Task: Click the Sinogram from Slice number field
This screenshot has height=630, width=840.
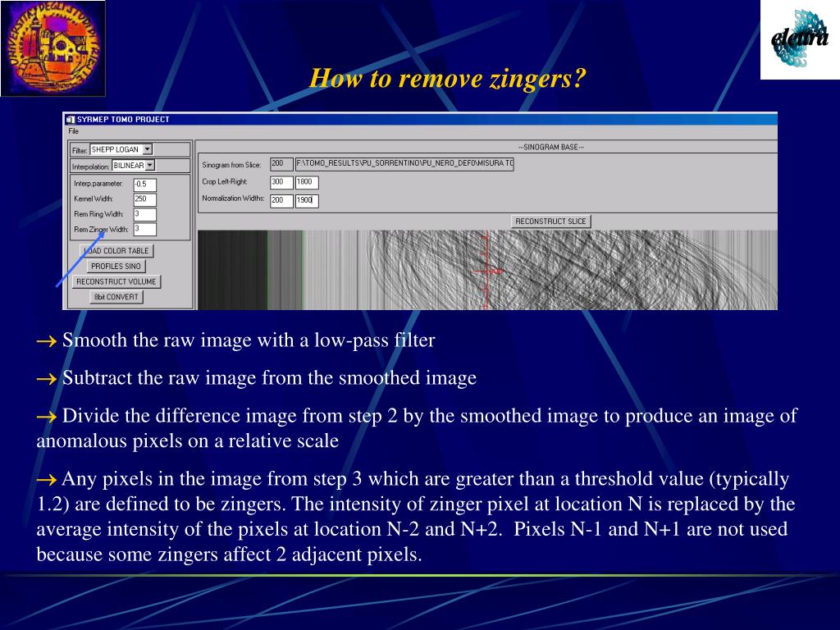Action: tap(281, 164)
